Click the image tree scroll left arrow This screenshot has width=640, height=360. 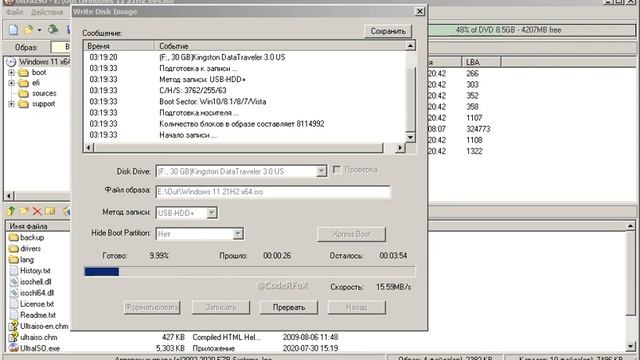click(9, 196)
